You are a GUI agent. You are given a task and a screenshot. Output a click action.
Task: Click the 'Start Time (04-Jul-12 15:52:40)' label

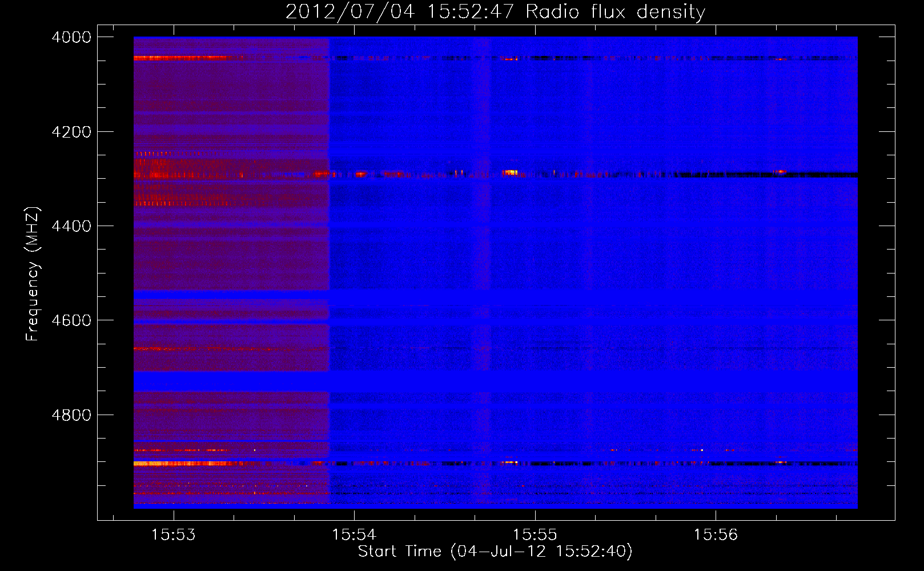coord(495,552)
